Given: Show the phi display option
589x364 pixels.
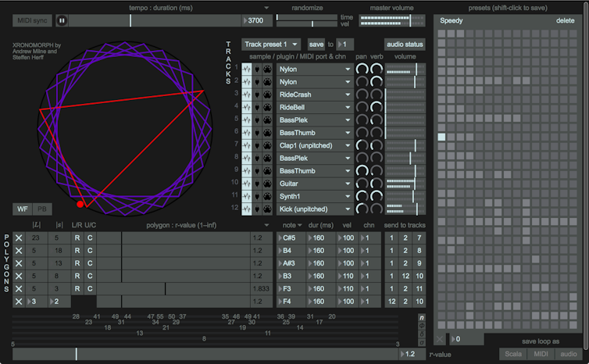Looking at the screenshot, I should click(422, 326).
